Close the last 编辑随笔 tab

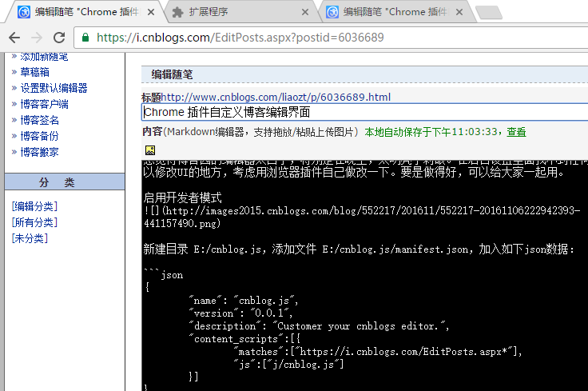tap(459, 12)
